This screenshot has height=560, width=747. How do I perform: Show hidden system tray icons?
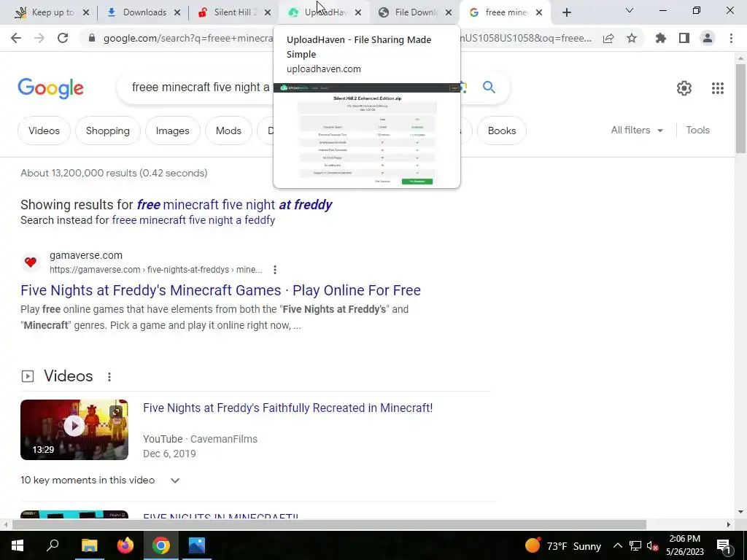click(617, 545)
